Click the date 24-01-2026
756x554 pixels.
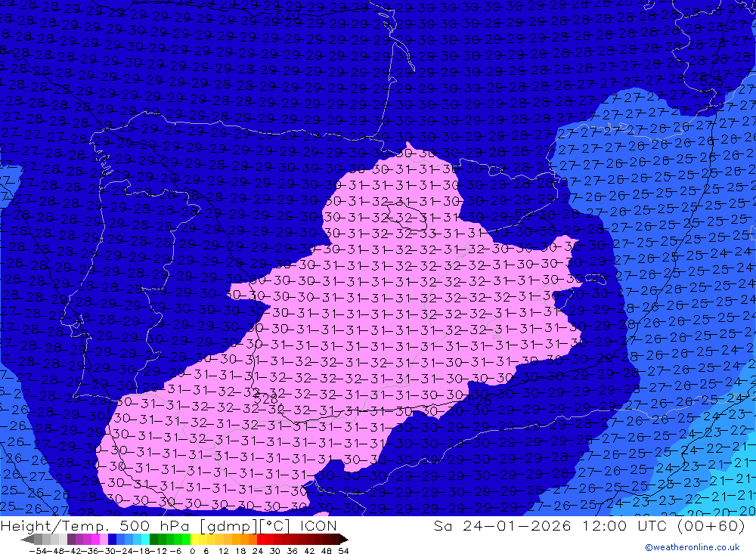coord(517,525)
